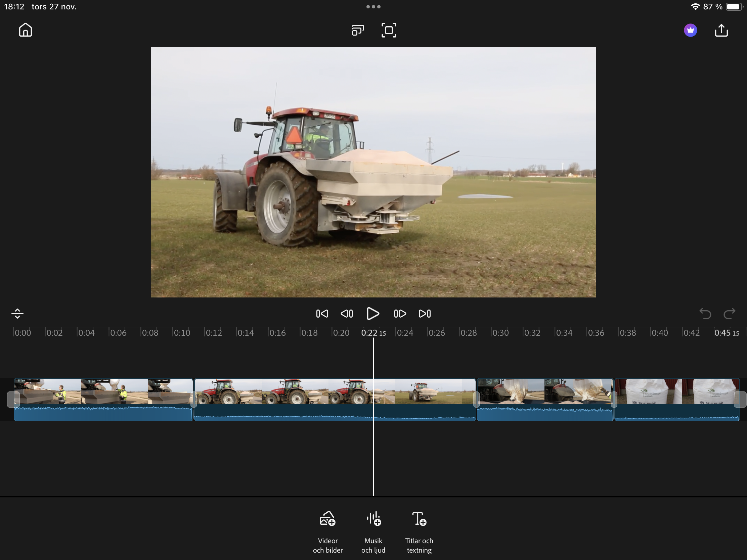Jump to previous clip start
This screenshot has width=747, height=560.
[322, 314]
